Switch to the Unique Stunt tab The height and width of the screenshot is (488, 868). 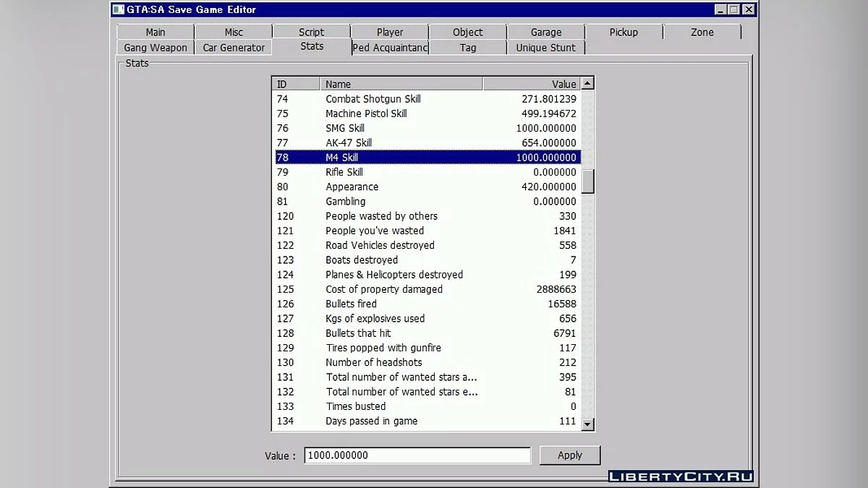coord(546,48)
